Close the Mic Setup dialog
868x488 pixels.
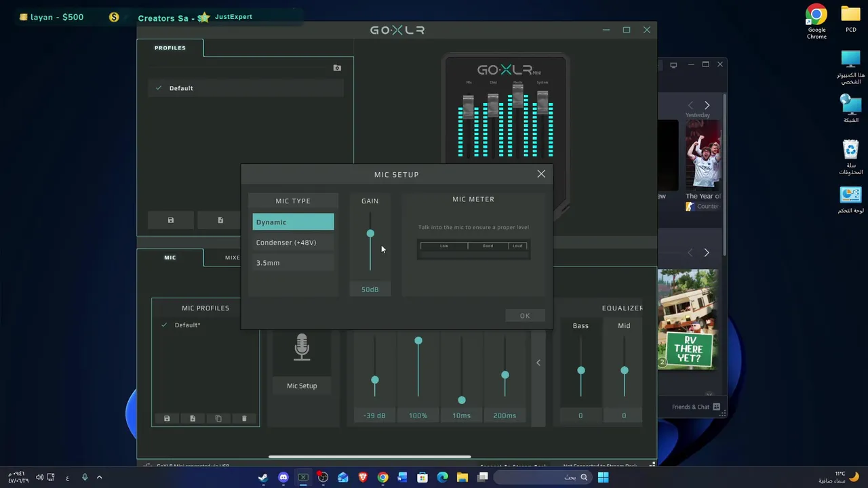coord(541,174)
